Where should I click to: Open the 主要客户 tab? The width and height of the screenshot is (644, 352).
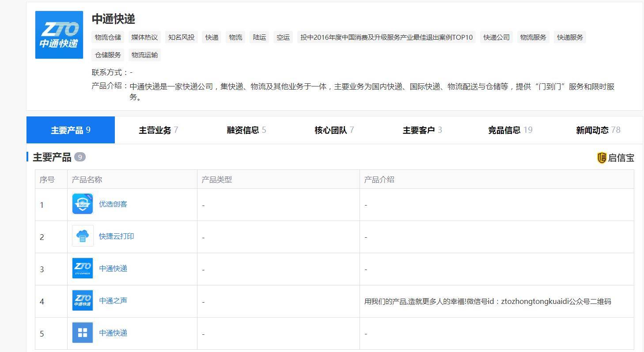pos(422,130)
